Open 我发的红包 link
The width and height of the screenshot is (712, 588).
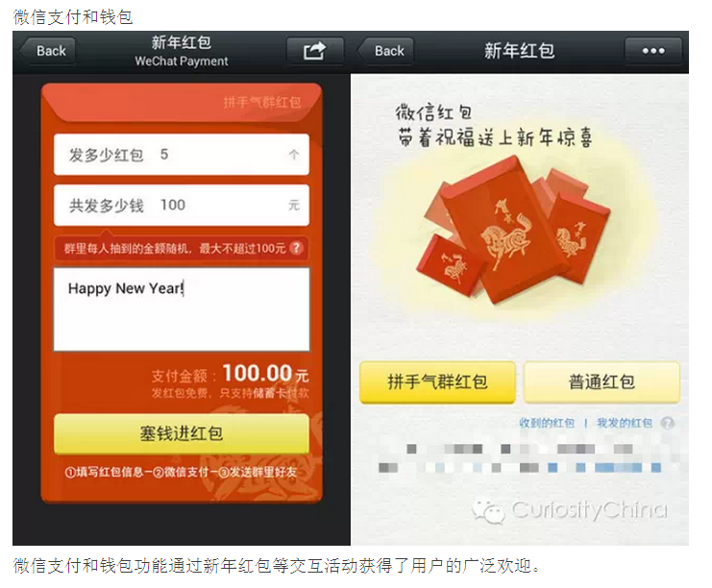click(625, 423)
